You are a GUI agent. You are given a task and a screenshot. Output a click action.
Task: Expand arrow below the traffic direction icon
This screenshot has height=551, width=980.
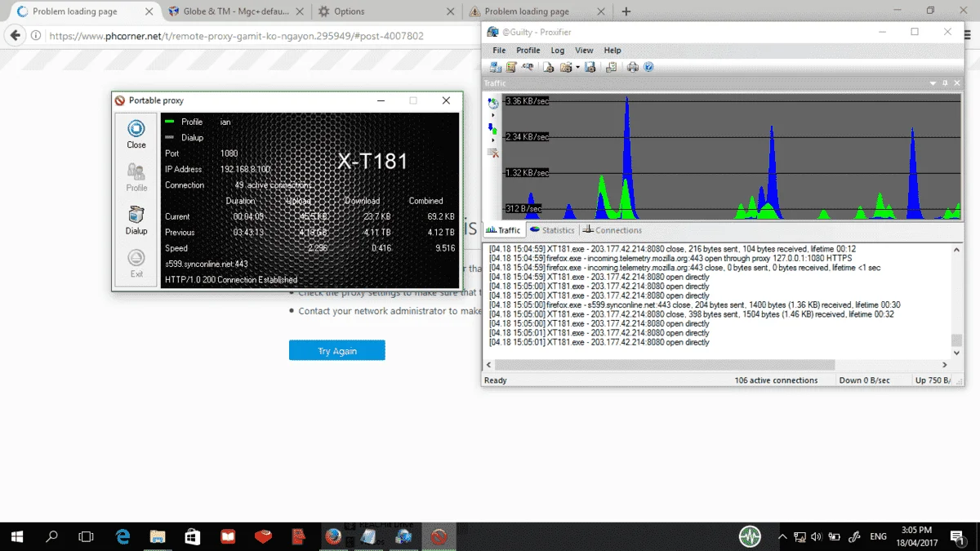[493, 140]
